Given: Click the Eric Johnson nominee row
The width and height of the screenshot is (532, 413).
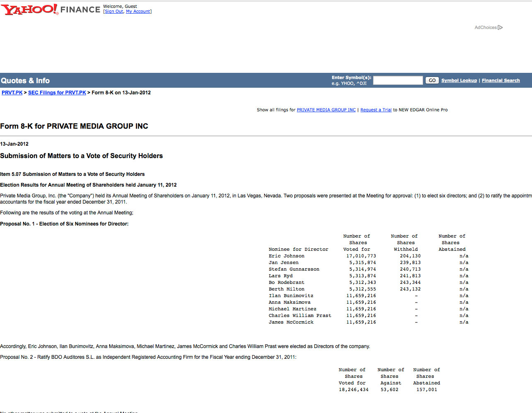Looking at the screenshot, I should click(286, 256).
